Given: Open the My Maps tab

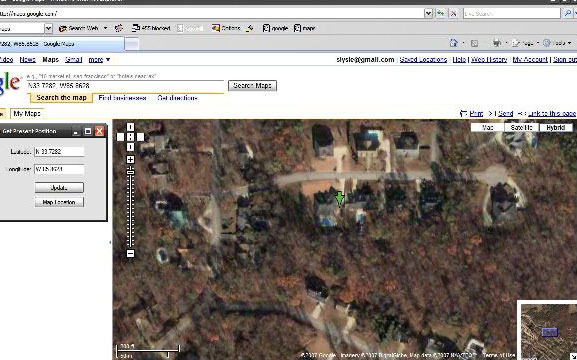Looking at the screenshot, I should click(27, 113).
